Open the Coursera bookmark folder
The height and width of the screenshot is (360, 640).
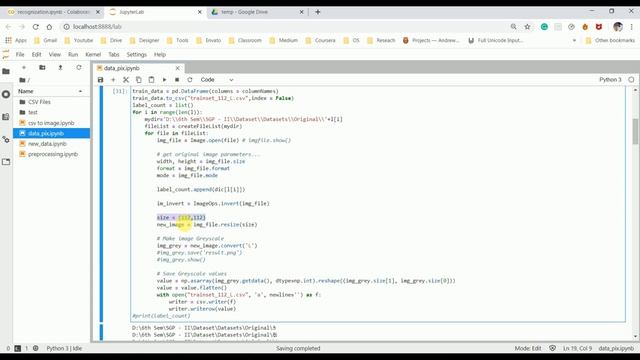click(x=321, y=40)
